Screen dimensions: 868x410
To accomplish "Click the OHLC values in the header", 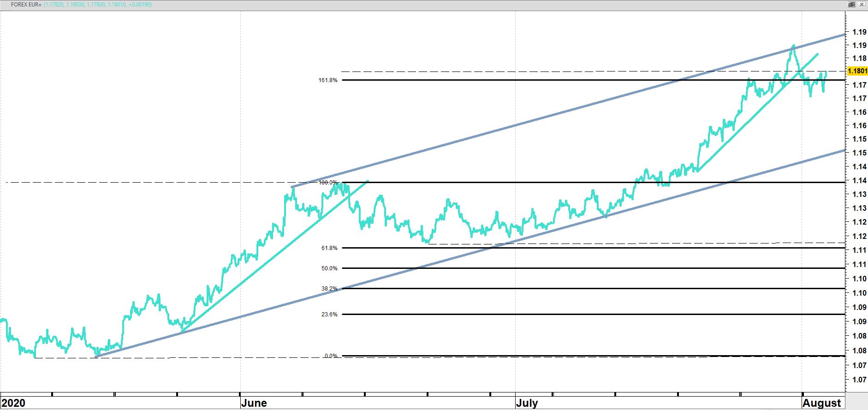I will point(98,4).
